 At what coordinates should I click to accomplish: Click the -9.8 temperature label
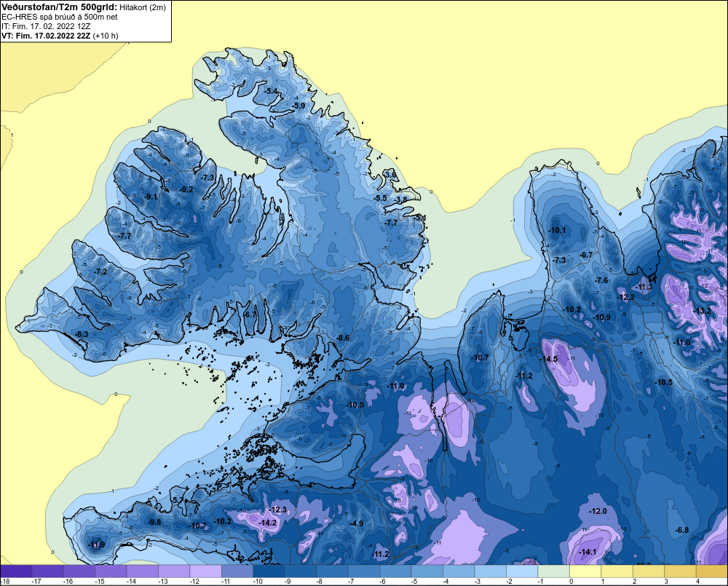(x=154, y=522)
